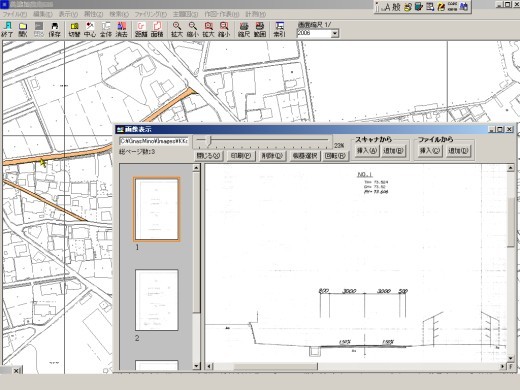
Task: Click thumbnail list scroll-down arrow
Action: pyautogui.click(x=196, y=366)
